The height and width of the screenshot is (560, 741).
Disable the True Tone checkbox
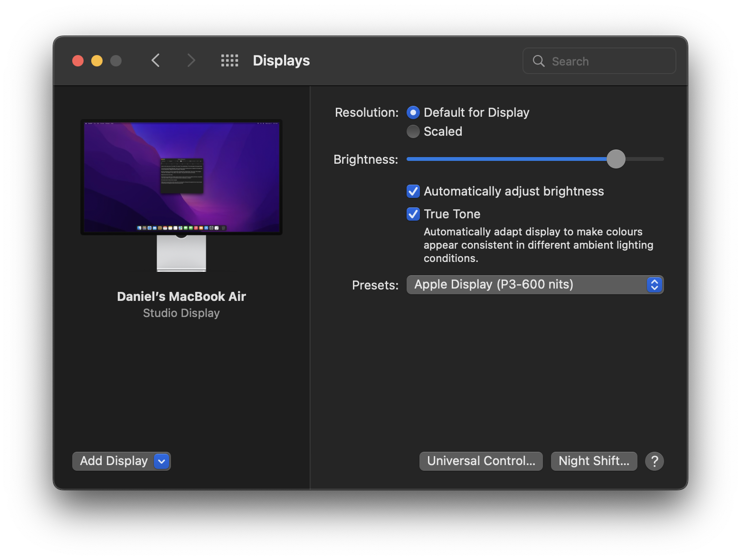point(413,214)
